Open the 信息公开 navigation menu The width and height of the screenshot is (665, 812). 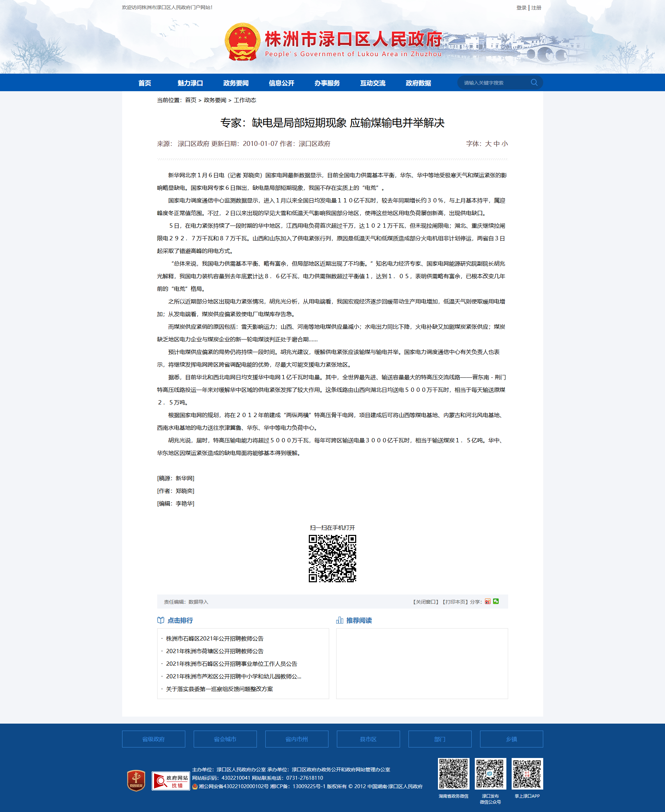tap(281, 83)
